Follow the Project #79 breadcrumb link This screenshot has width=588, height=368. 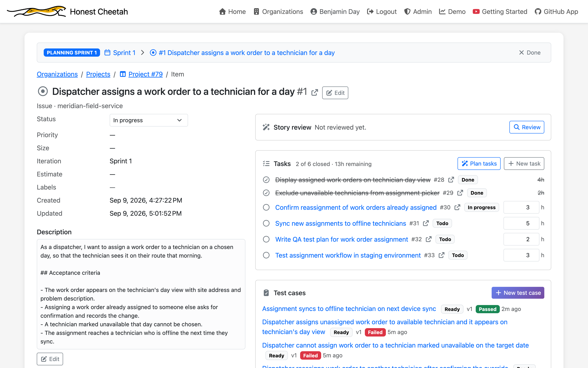click(x=146, y=74)
